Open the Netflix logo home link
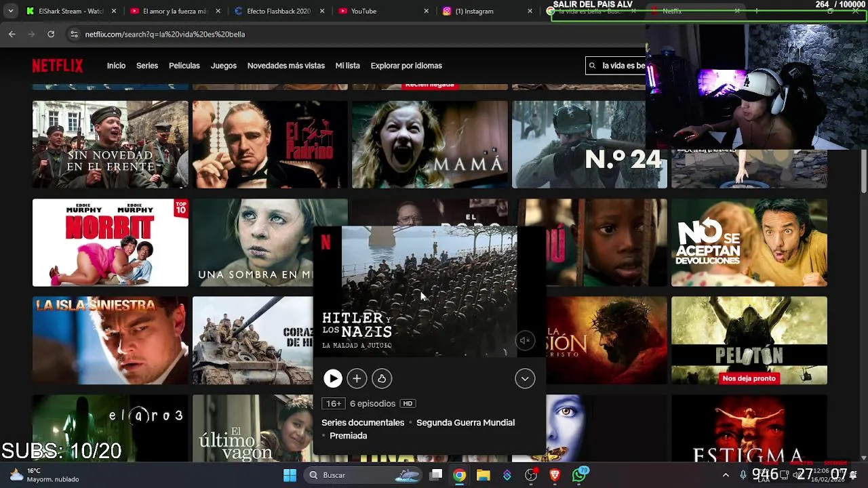The width and height of the screenshot is (868, 488). pos(58,66)
